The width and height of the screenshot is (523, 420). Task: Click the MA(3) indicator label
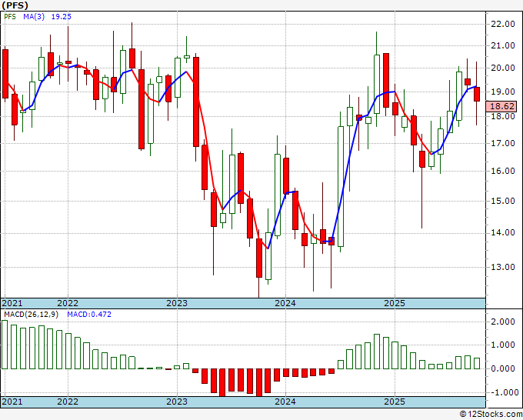pyautogui.click(x=34, y=17)
